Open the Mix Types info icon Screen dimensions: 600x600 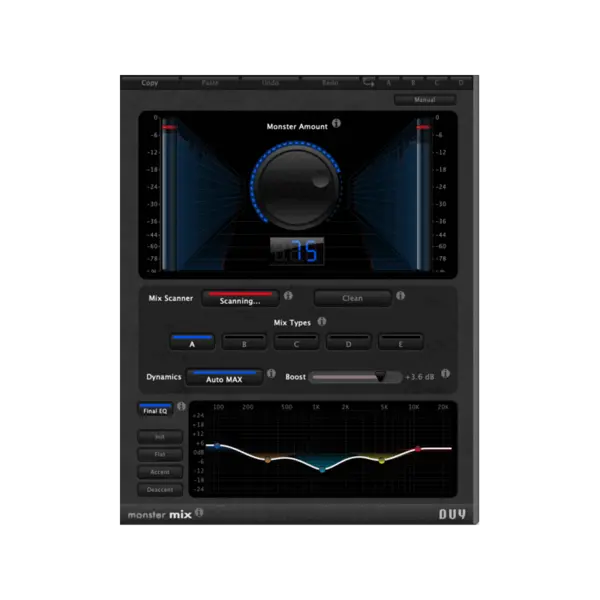pos(322,321)
